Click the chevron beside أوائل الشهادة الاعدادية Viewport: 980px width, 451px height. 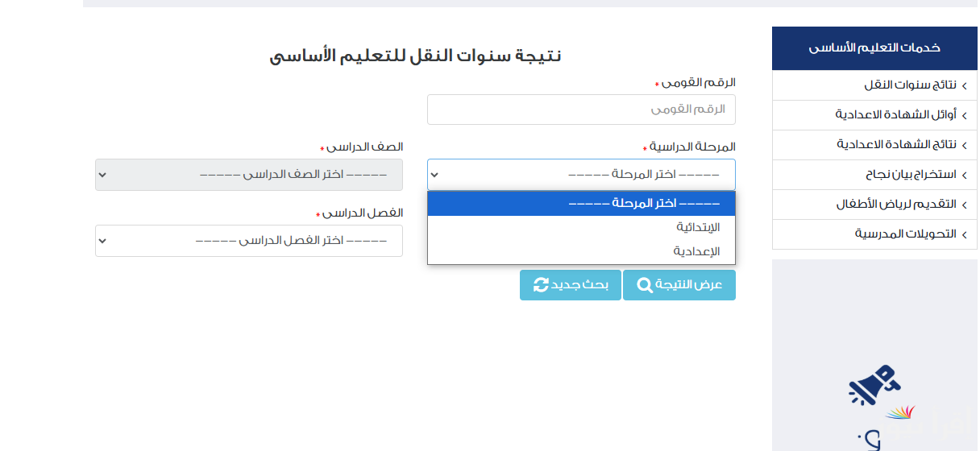pos(964,115)
